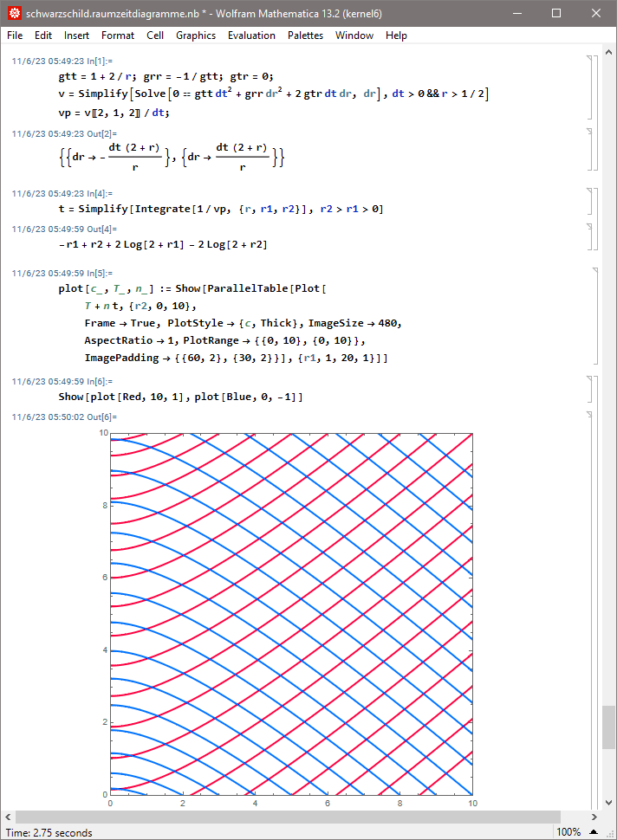The height and width of the screenshot is (840, 617).
Task: Select the Out[2] output cell bracket
Action: (x=588, y=151)
